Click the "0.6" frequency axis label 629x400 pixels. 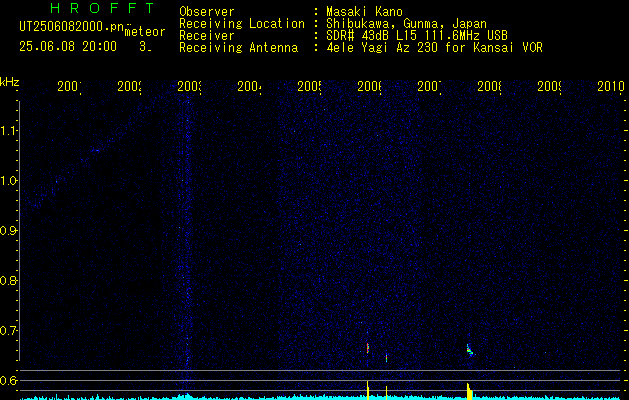pyautogui.click(x=8, y=380)
